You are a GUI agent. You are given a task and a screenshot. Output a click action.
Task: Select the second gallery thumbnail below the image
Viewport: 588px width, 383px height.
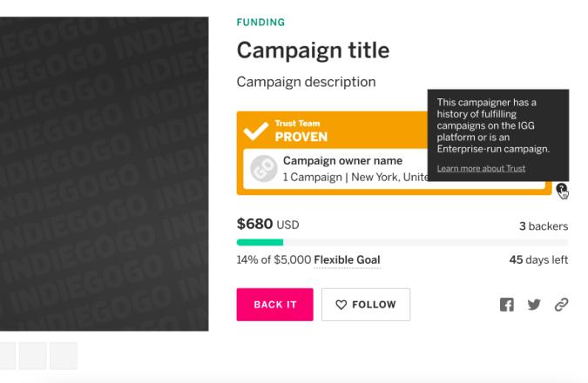[32, 355]
